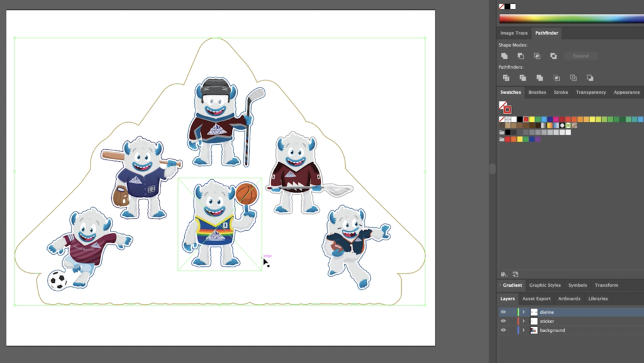Toggle lock column for sticker layer

point(512,321)
